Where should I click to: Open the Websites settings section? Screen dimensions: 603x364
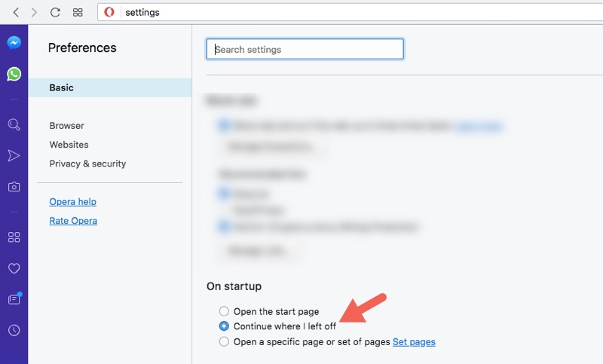[69, 145]
